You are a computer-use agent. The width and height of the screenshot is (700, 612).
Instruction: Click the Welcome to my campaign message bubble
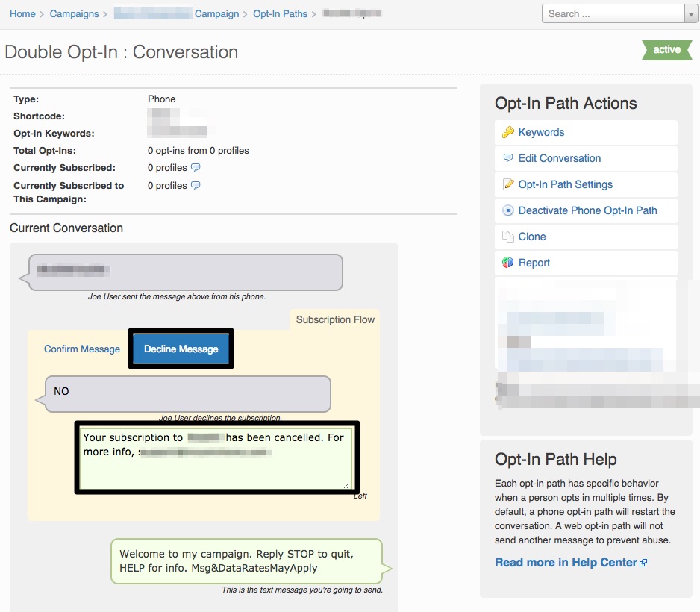[247, 561]
